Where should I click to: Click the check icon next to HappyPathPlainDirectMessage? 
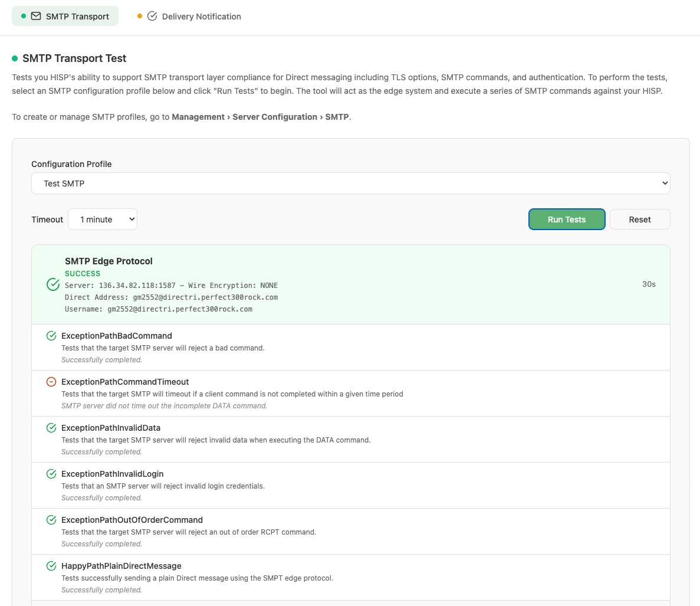pos(51,566)
